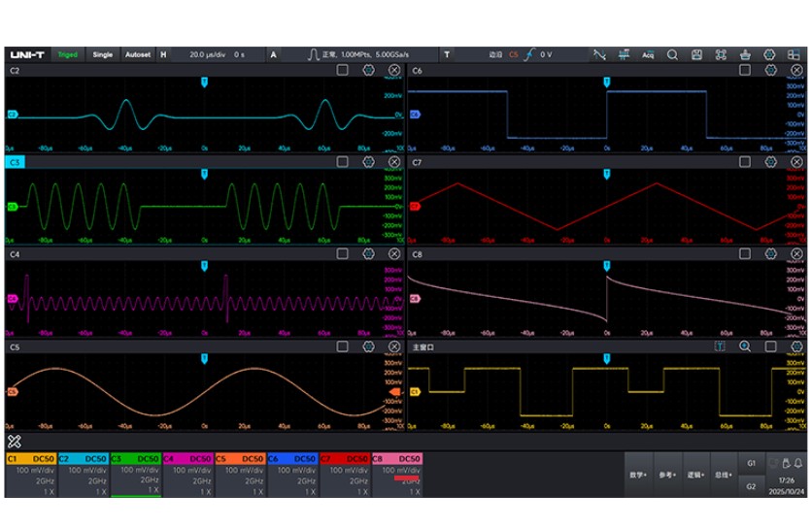Click the cursor icon in main window header
This screenshot has width=812, height=527.
[x=721, y=346]
